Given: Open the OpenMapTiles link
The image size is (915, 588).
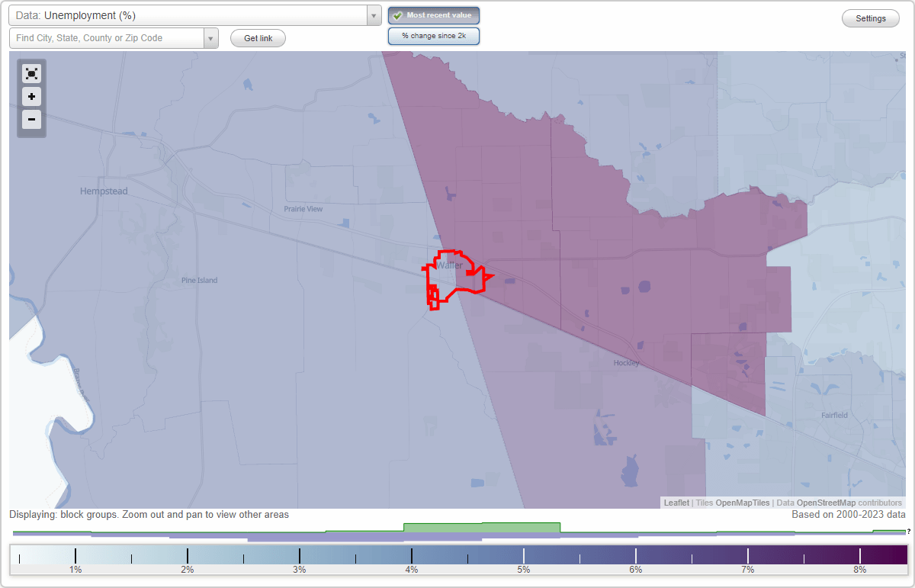Looking at the screenshot, I should pos(742,503).
